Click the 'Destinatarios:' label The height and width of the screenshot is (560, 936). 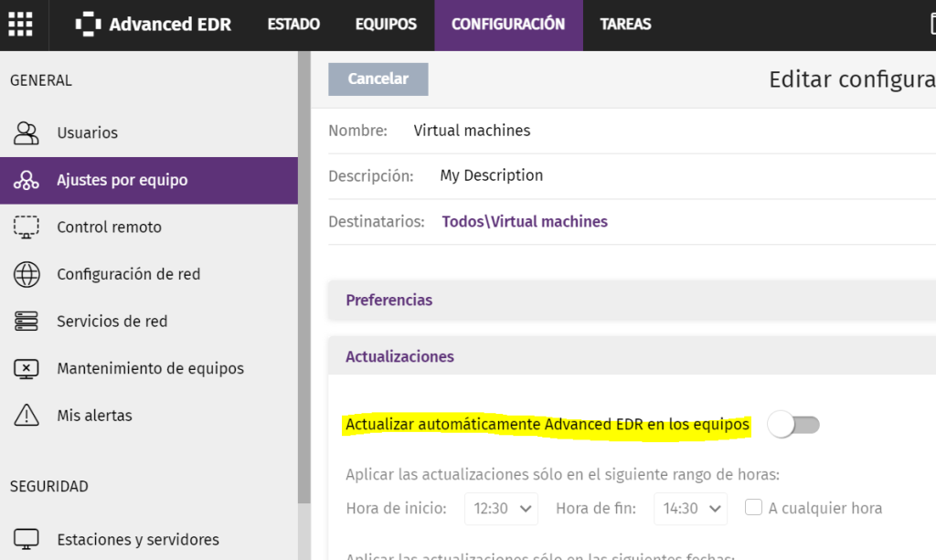[376, 222]
